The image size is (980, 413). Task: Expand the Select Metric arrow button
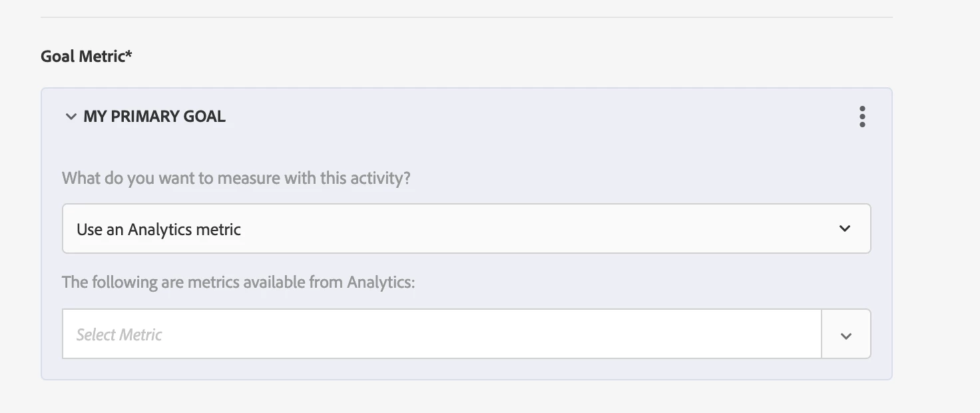tap(846, 335)
